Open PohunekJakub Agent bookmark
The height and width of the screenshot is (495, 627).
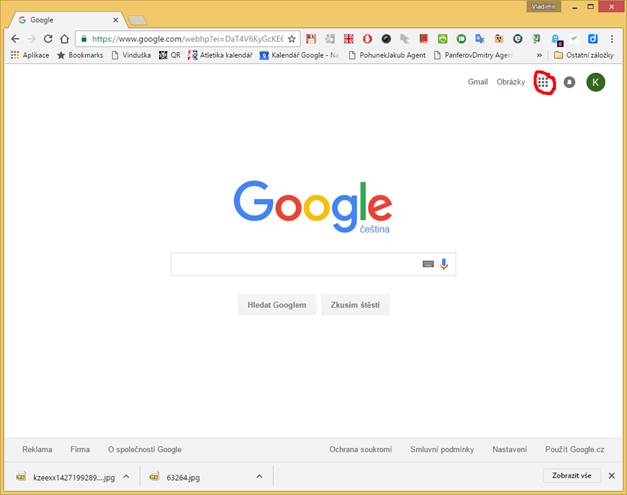(x=387, y=55)
